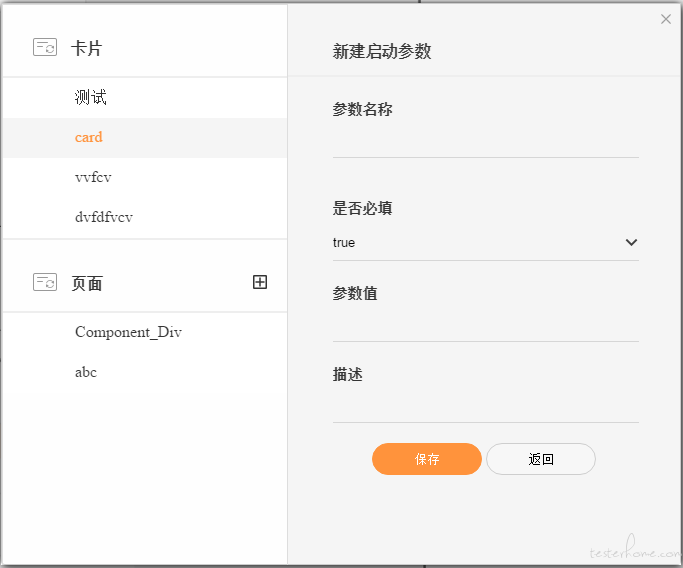Close the dialog with the X icon
This screenshot has height=568, width=683.
[666, 19]
